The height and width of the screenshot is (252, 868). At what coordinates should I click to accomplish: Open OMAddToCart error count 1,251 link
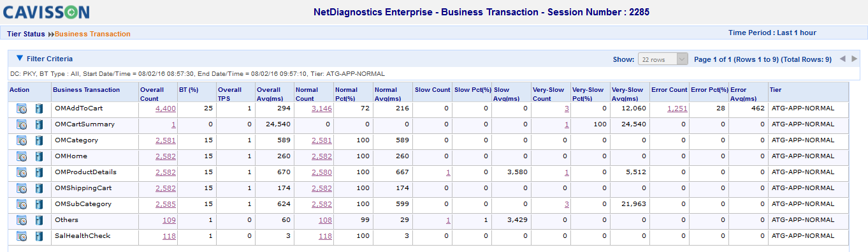pos(677,109)
